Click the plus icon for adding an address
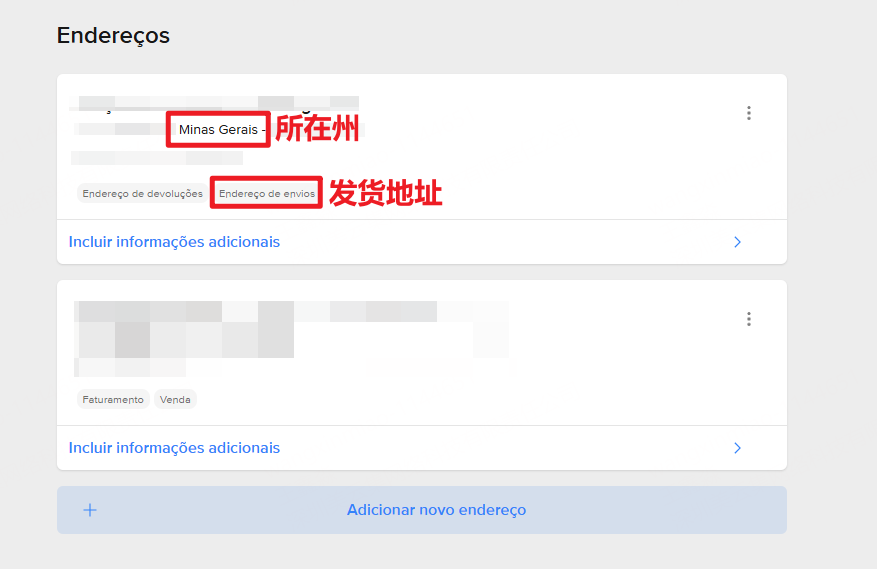877x569 pixels. pyautogui.click(x=90, y=510)
